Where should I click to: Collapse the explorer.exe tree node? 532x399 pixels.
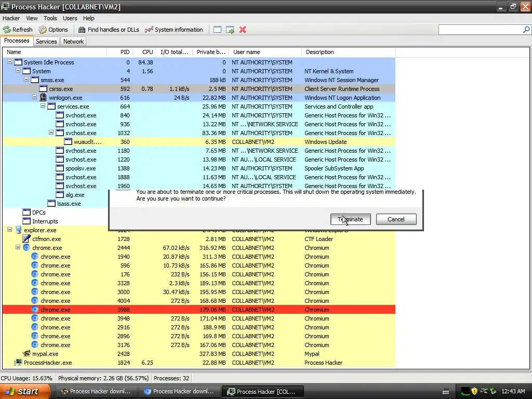(x=9, y=230)
